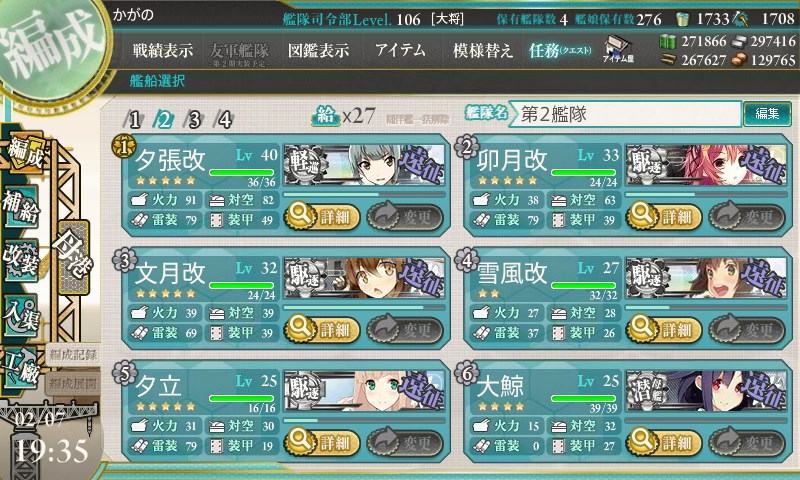Click the 艦隊名 fleet name field

pos(626,114)
